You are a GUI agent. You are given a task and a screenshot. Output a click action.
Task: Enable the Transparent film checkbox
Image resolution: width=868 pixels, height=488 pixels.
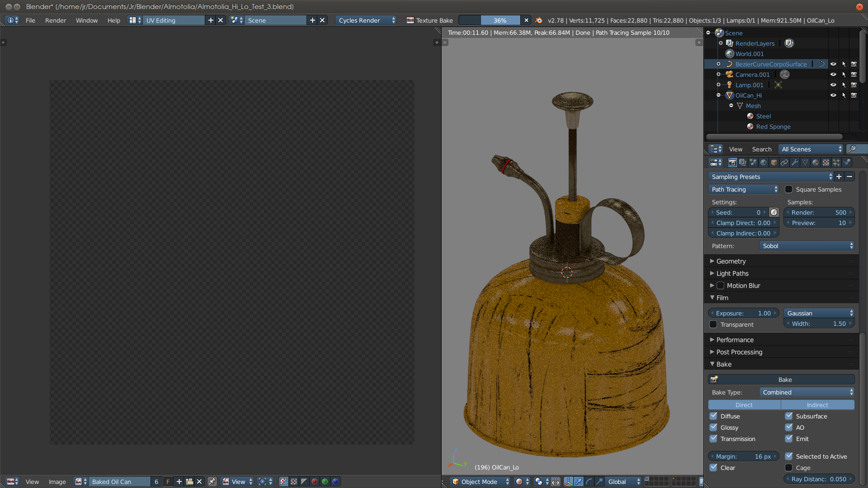click(x=713, y=324)
